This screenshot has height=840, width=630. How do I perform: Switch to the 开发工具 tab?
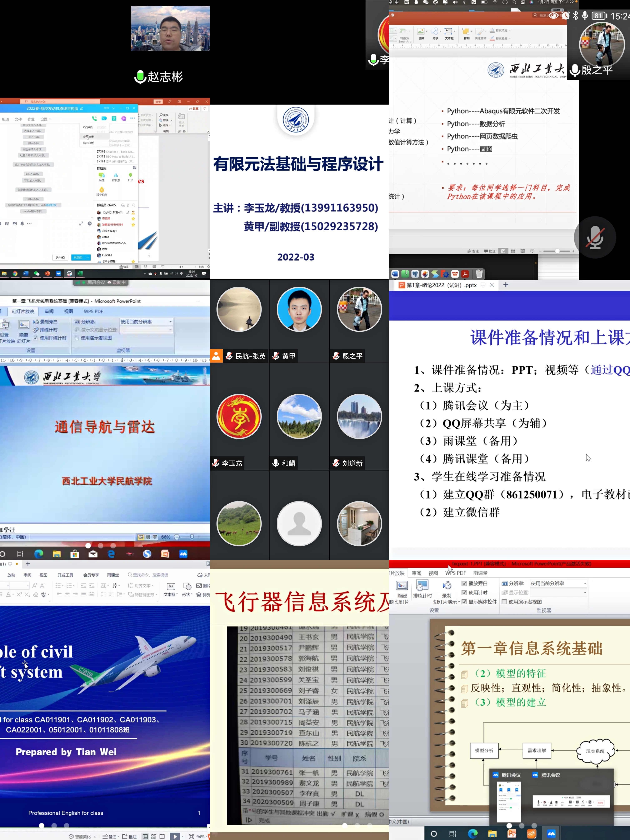[65, 575]
